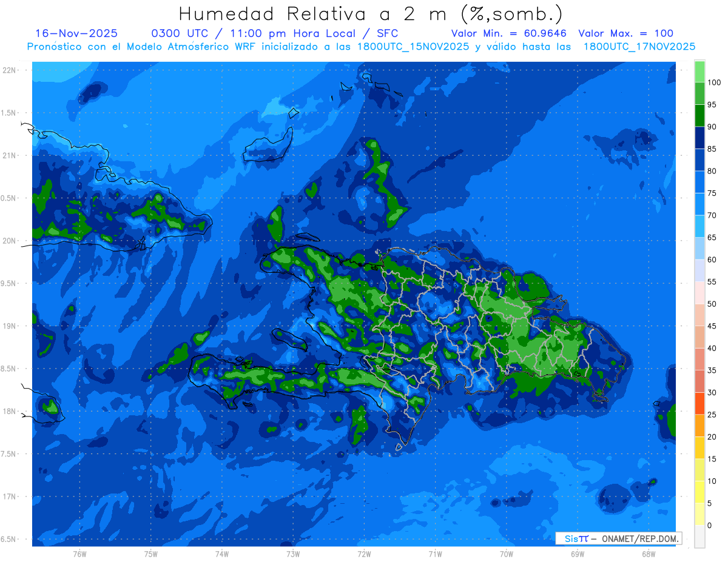
Task: Select the orange swatch between 20 and 25
Action: tap(699, 426)
